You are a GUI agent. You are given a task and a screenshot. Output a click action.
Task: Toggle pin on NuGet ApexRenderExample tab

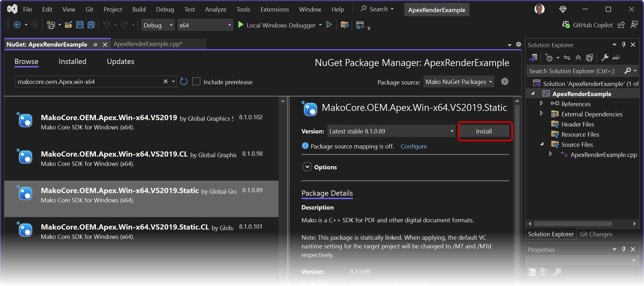pyautogui.click(x=95, y=45)
